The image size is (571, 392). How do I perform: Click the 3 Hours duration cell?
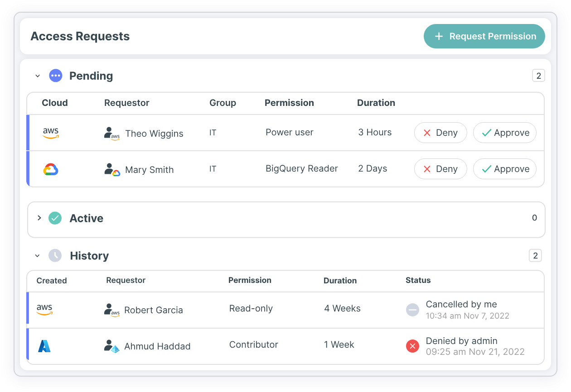click(375, 132)
